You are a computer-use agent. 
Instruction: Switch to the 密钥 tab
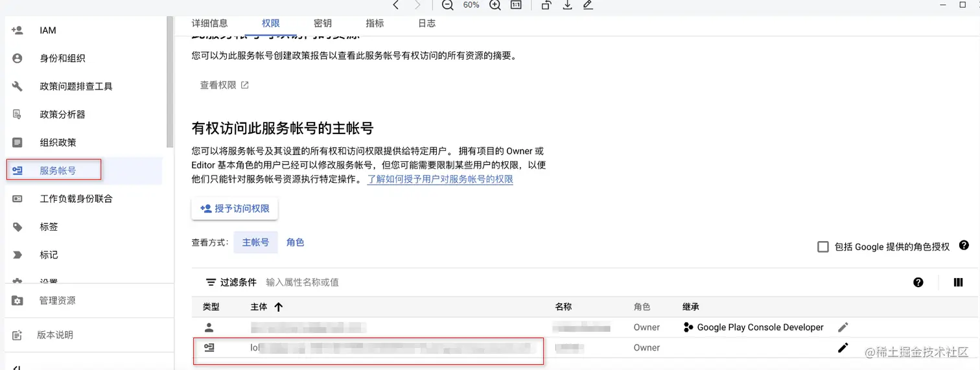pos(323,23)
